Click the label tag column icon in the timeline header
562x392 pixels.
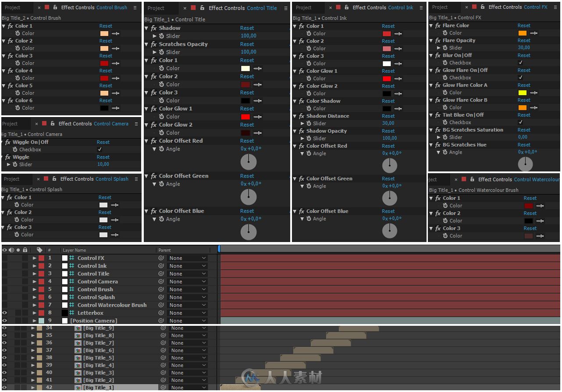[39, 250]
